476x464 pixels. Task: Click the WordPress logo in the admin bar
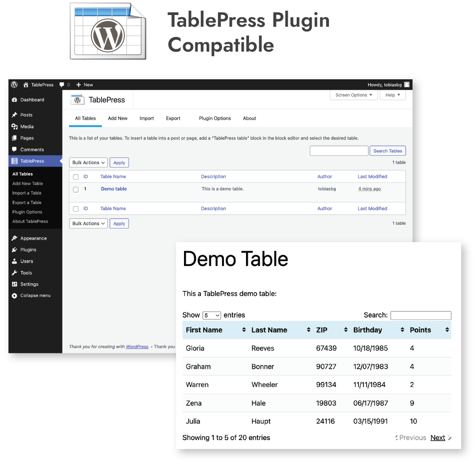tap(14, 84)
